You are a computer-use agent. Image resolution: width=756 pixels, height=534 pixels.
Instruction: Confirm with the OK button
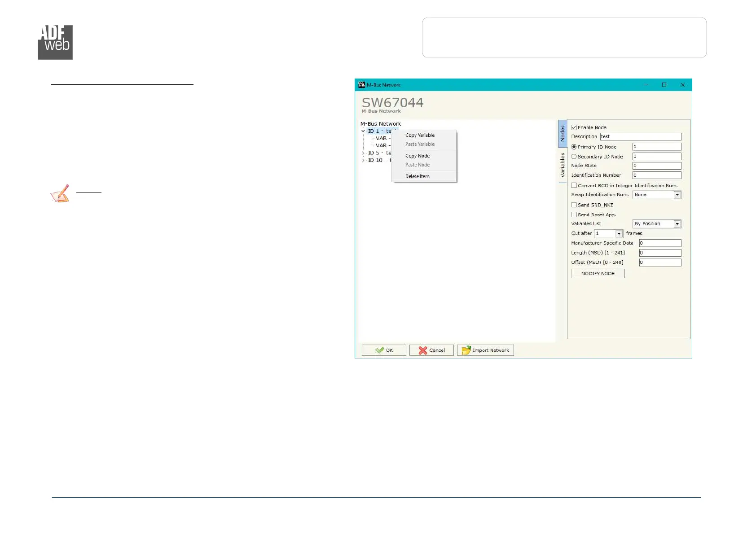tap(384, 350)
